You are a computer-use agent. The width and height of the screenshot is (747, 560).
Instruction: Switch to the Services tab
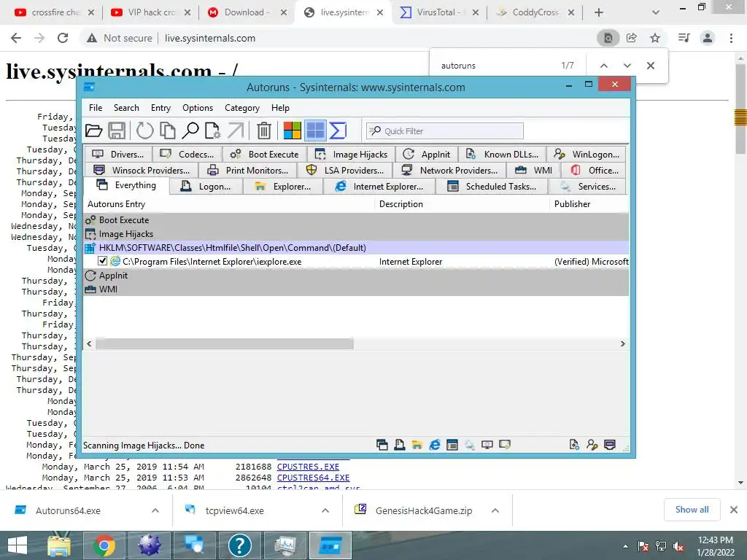(587, 187)
